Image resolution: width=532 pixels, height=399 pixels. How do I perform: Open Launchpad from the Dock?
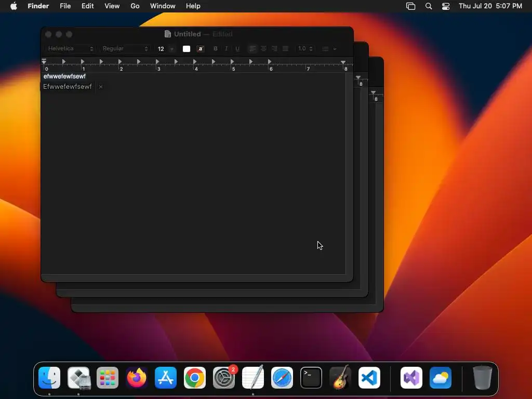pyautogui.click(x=108, y=378)
